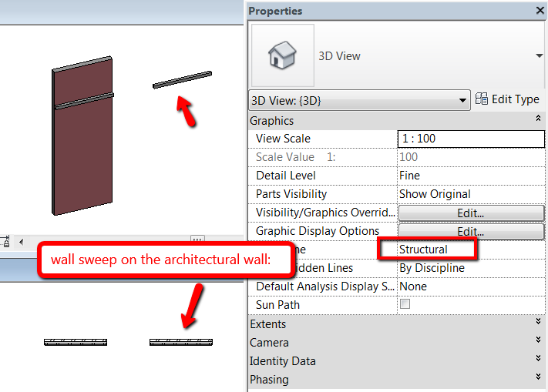The width and height of the screenshot is (548, 392).
Task: Open Graphic Display Options Edit button
Action: [471, 232]
